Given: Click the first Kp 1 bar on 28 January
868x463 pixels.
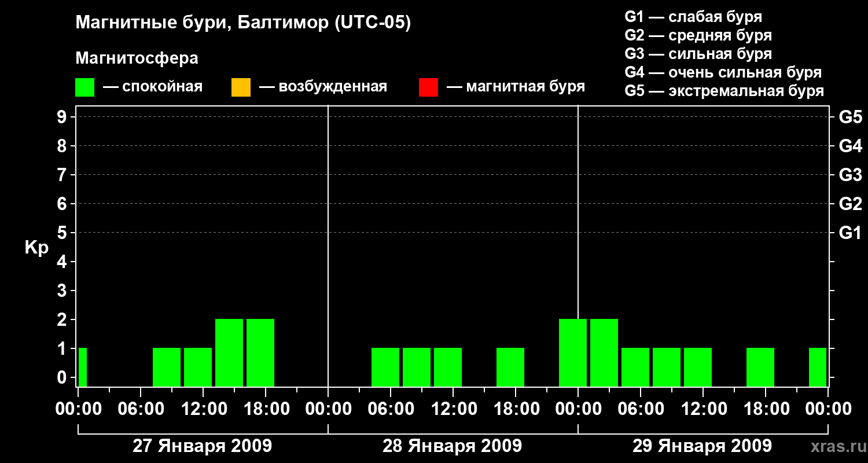Looking at the screenshot, I should [x=385, y=367].
